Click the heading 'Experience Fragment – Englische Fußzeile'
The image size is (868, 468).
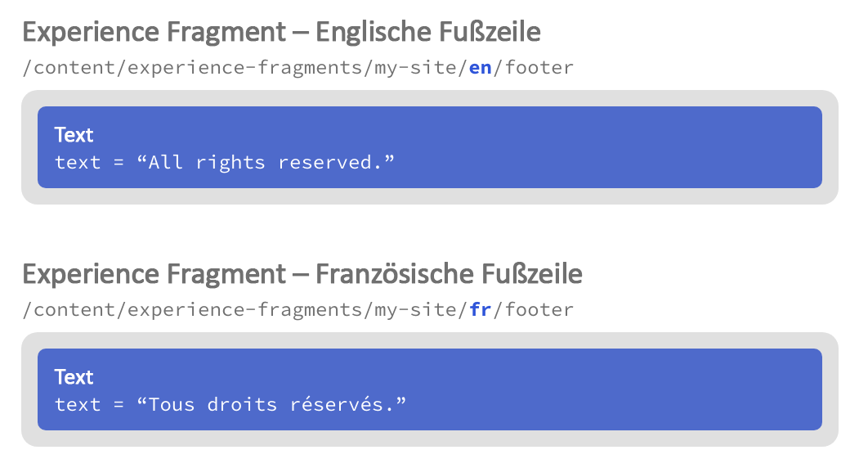point(281,32)
